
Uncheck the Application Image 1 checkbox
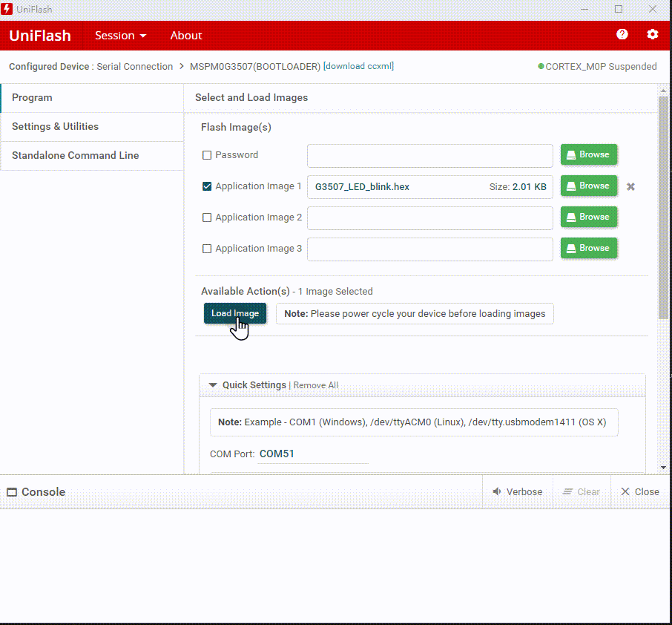point(207,186)
